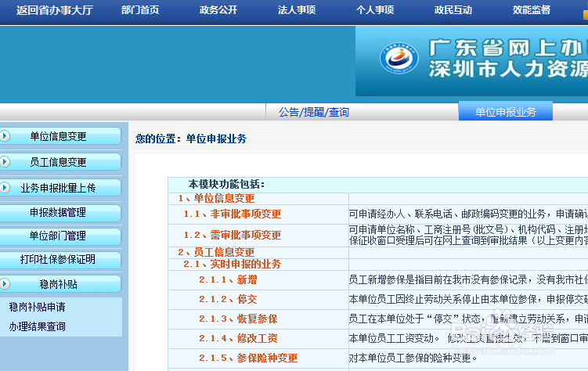Click the arrow icon beside 稳岗补贴
This screenshot has height=371, width=588.
point(5,283)
